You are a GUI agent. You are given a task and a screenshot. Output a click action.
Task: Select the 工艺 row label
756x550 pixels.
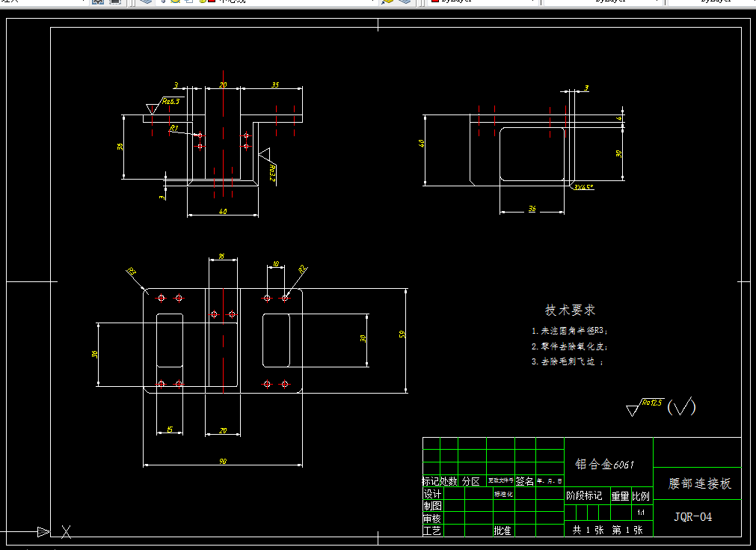(x=432, y=531)
